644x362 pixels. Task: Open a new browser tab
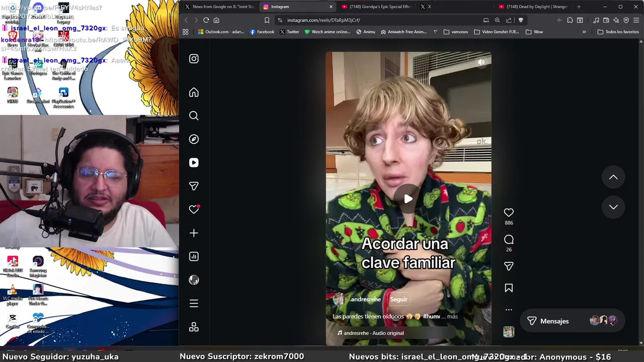click(579, 7)
